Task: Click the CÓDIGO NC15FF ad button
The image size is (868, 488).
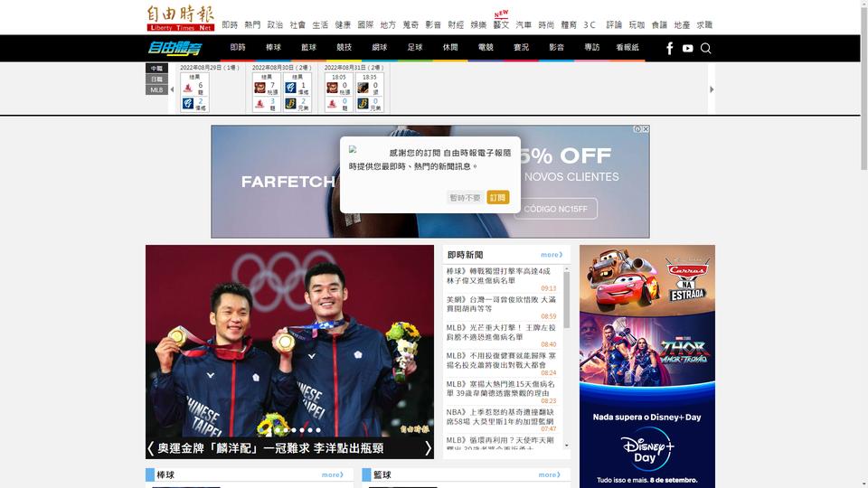Action: (555, 209)
